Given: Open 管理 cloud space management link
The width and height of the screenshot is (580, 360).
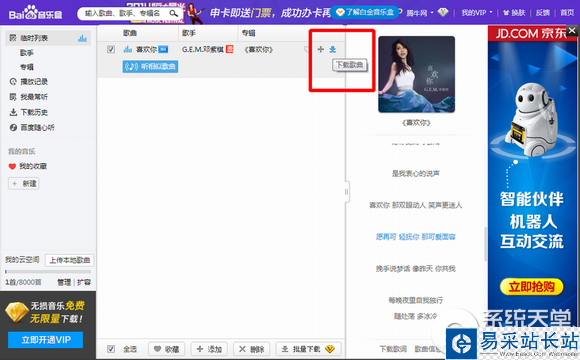Looking at the screenshot, I should click(x=64, y=282).
